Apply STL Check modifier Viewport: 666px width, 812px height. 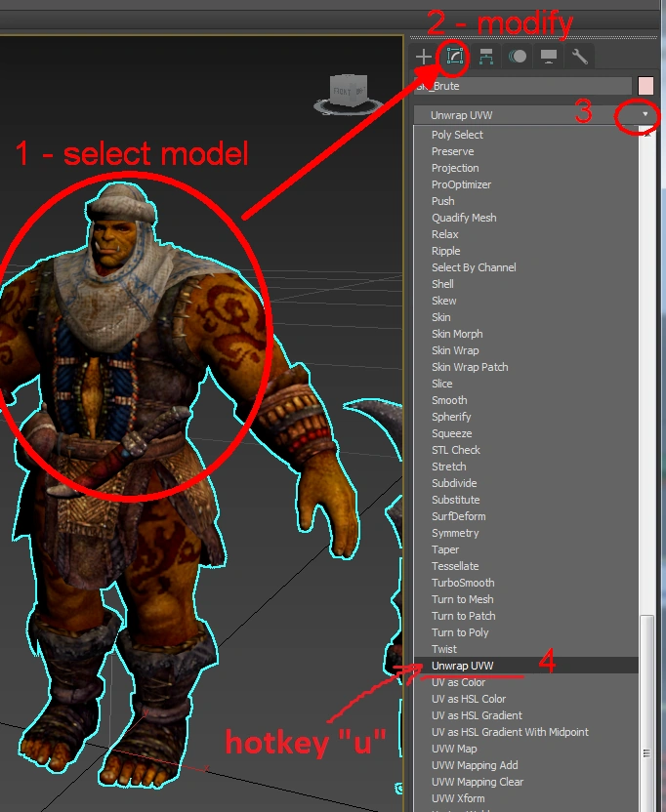[456, 450]
